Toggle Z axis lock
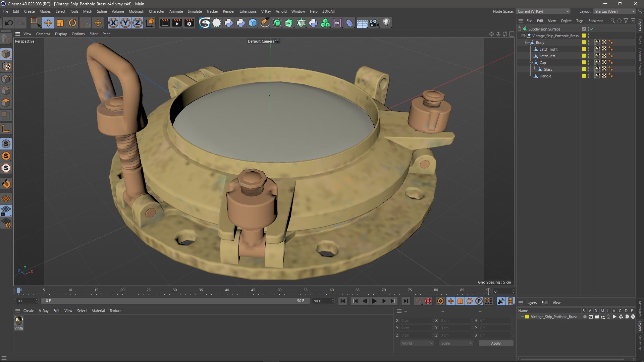644x362 pixels. [x=138, y=23]
